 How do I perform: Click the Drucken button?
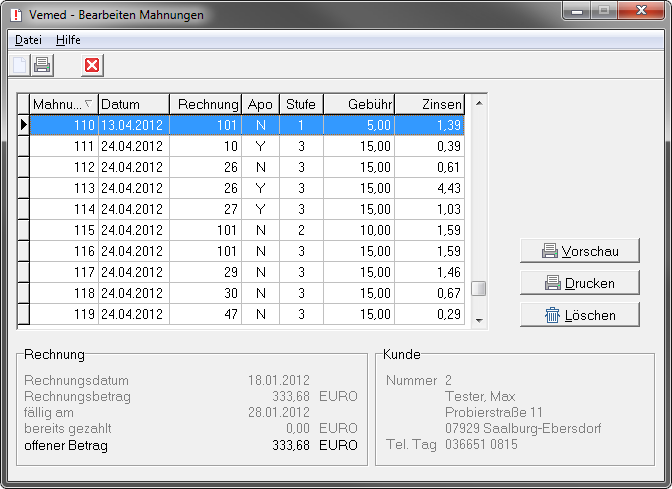click(x=579, y=283)
